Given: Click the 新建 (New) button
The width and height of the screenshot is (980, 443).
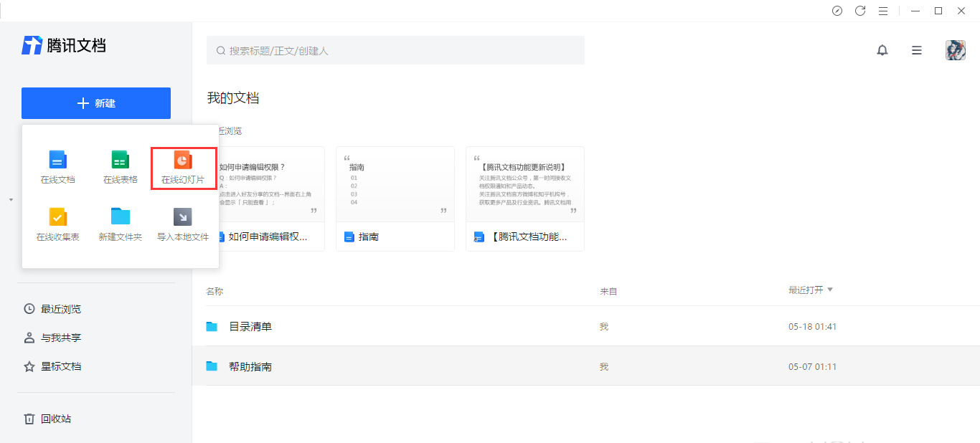Looking at the screenshot, I should coord(96,103).
